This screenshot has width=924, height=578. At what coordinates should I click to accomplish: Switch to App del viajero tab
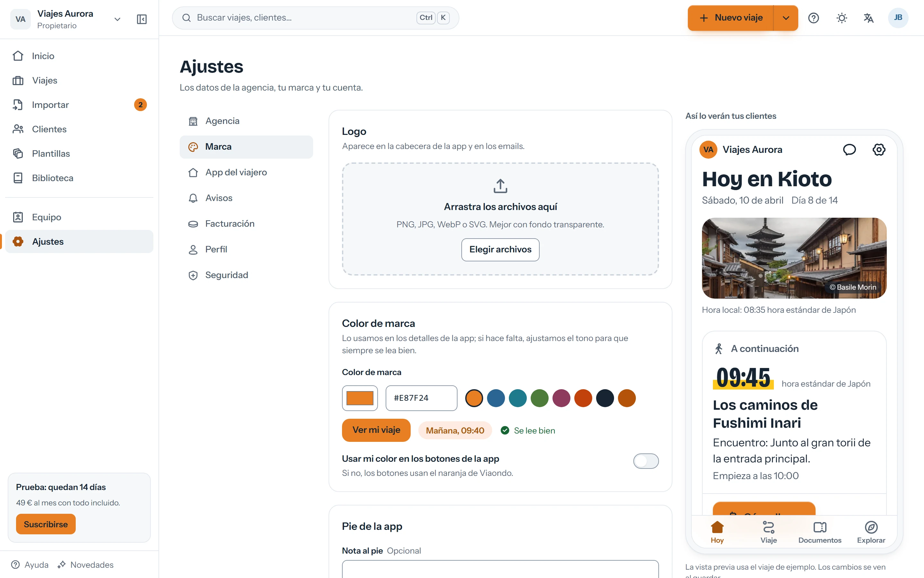coord(246,172)
